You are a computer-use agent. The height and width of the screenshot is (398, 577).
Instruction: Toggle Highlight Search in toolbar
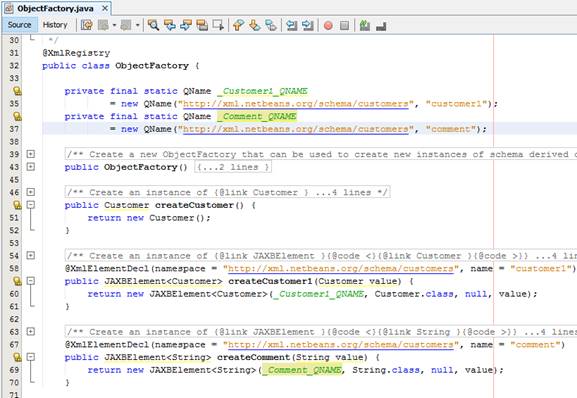point(202,25)
